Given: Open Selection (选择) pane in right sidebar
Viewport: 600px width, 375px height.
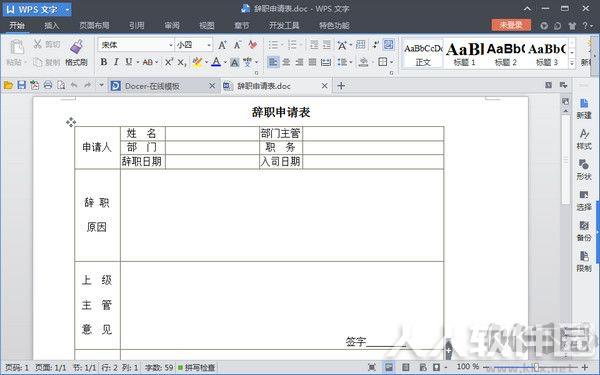Looking at the screenshot, I should click(x=584, y=201).
